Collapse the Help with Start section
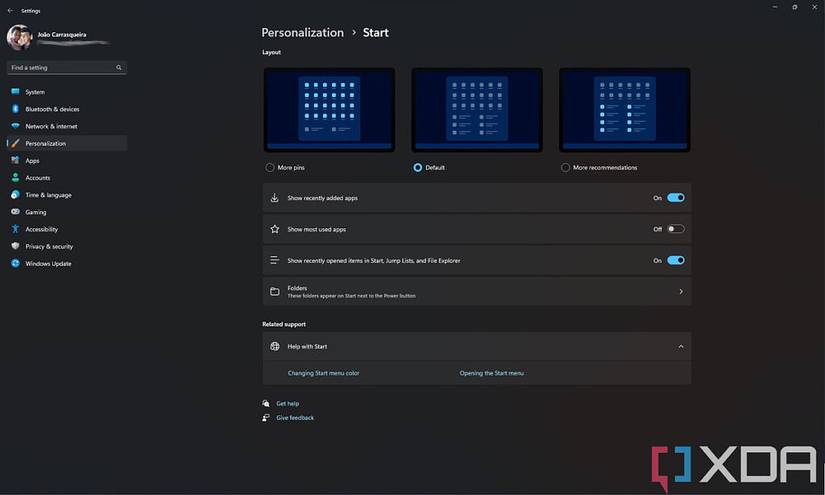 coord(681,346)
